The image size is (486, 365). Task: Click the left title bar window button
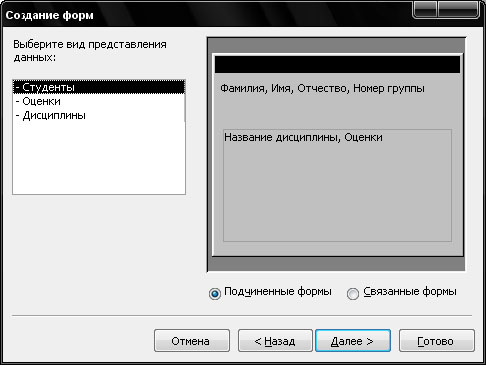[x=425, y=9]
